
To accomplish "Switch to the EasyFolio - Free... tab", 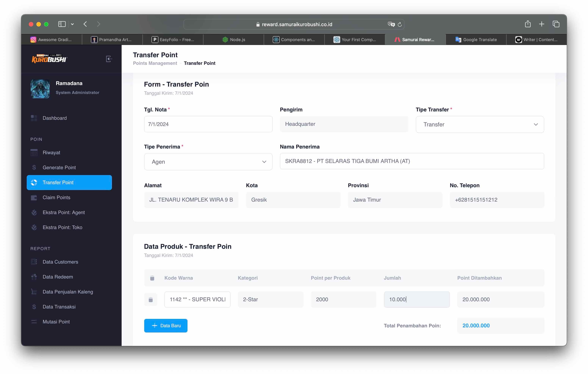I will [173, 40].
